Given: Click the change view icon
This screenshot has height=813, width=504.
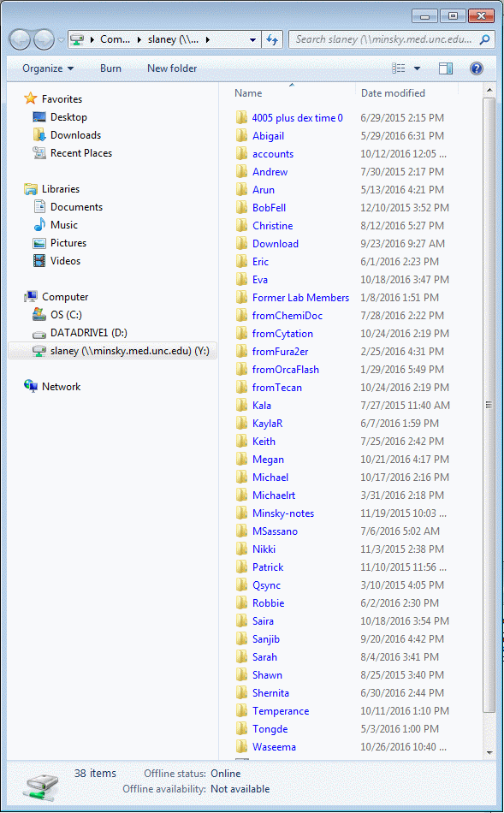Looking at the screenshot, I should 398,68.
